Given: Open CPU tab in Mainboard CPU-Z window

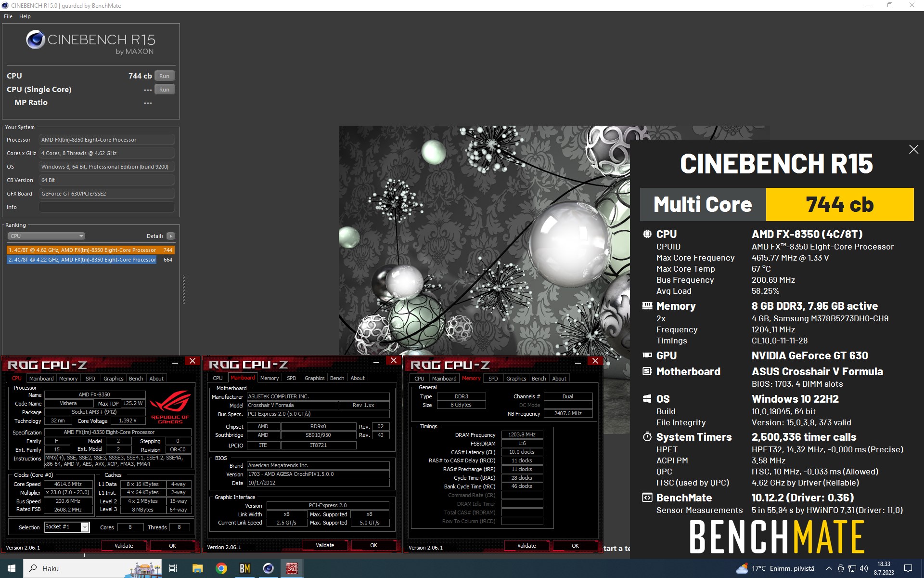Looking at the screenshot, I should (218, 378).
